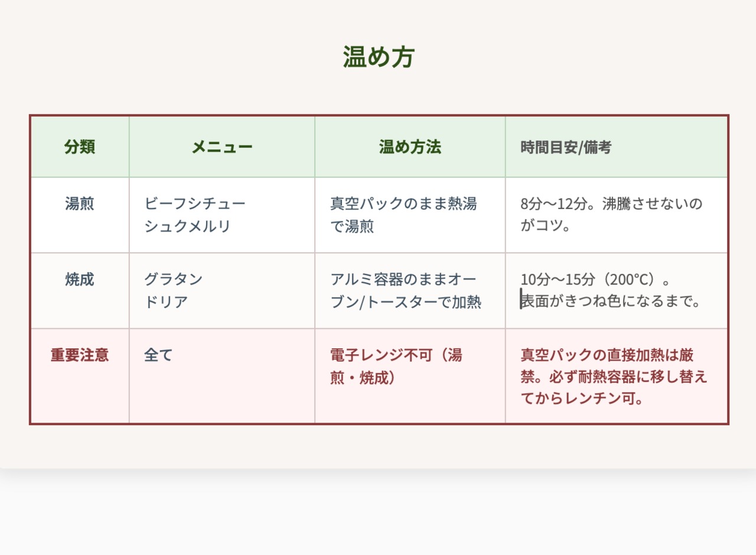Click the 時間目安/備考 column header
Viewport: 756px width, 555px height.
566,148
